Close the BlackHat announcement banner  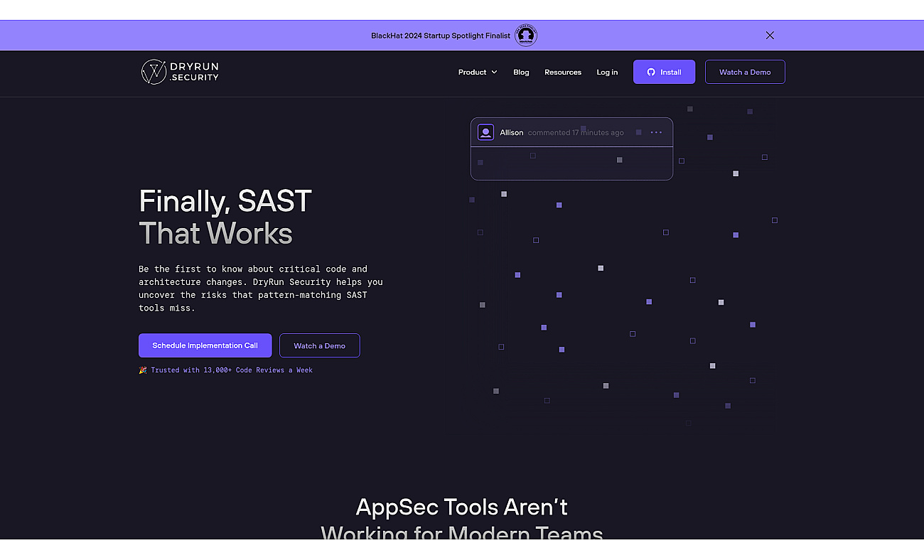[770, 36]
